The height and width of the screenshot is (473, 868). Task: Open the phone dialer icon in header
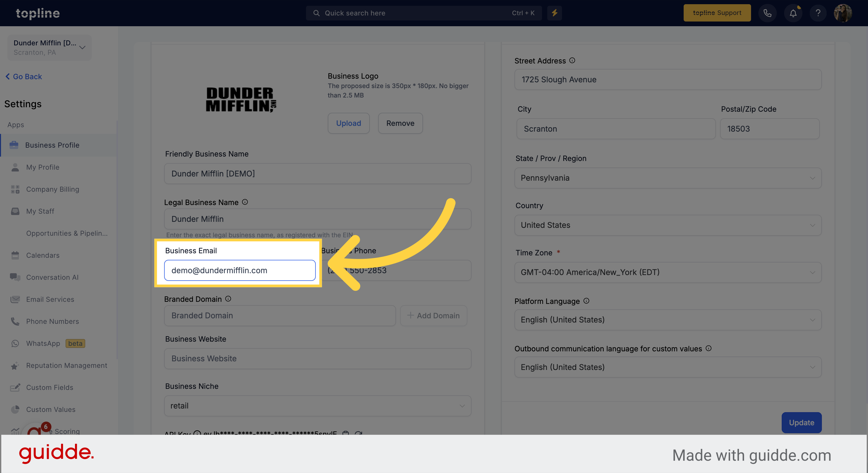[x=767, y=13]
